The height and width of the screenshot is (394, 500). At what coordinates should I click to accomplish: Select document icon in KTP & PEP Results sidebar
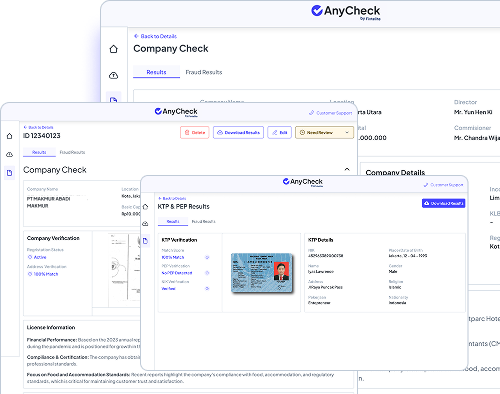[x=145, y=241]
